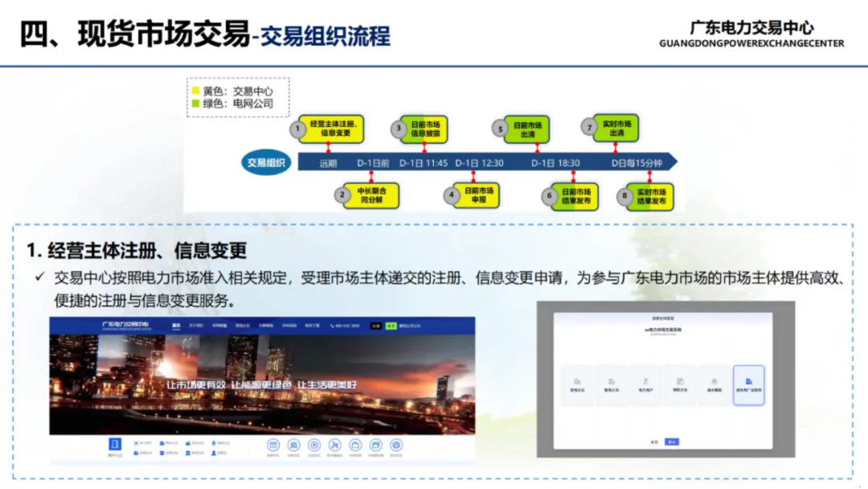This screenshot has height=489, width=868.
Task: Click the 交易组织 blue oval label
Action: 266,162
